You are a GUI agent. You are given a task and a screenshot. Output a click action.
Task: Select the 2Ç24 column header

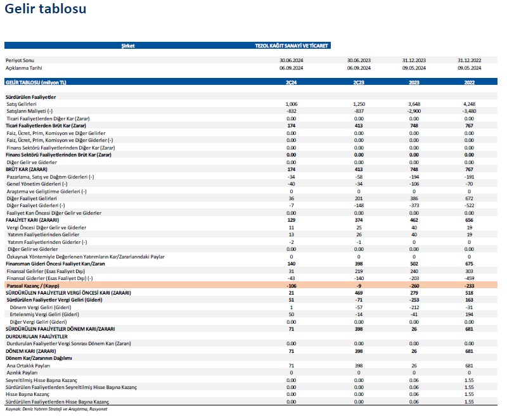pos(292,83)
